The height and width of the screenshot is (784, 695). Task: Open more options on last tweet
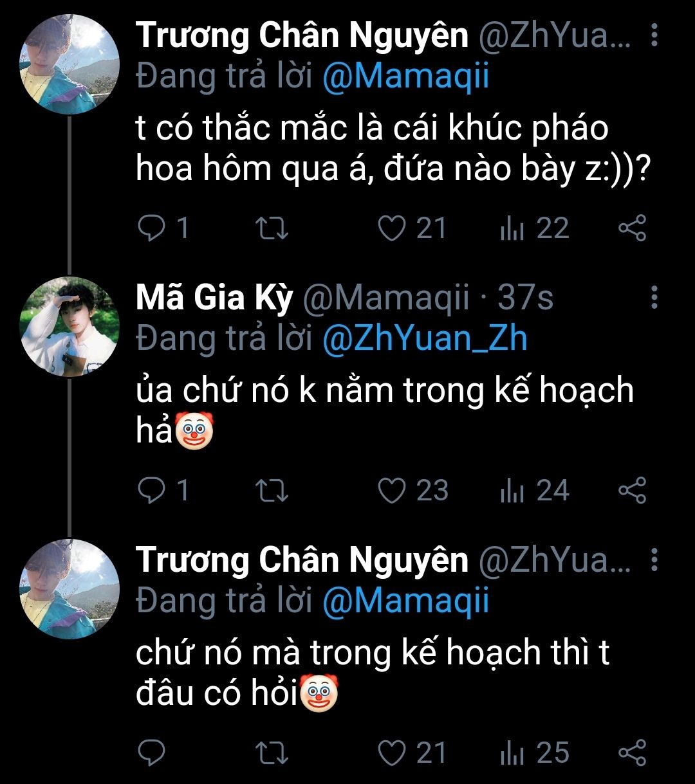654,561
